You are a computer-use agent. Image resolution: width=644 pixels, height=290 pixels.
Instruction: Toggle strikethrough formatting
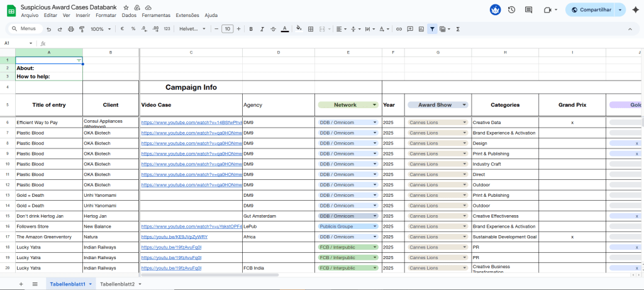[273, 29]
